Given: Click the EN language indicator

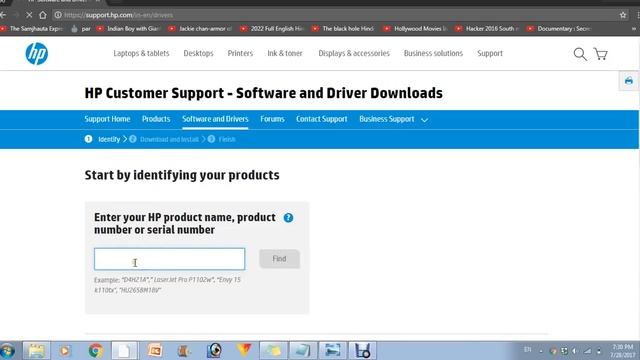Looking at the screenshot, I should coord(527,350).
